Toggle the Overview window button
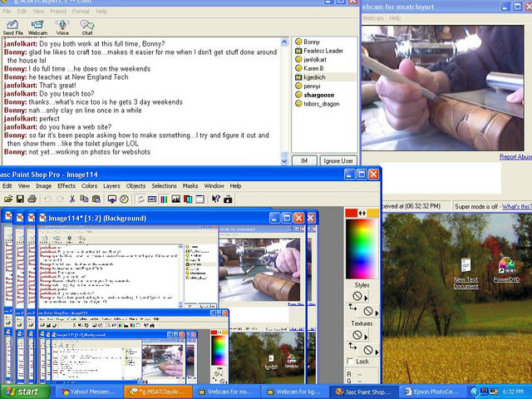532x399 pixels. tap(199, 199)
